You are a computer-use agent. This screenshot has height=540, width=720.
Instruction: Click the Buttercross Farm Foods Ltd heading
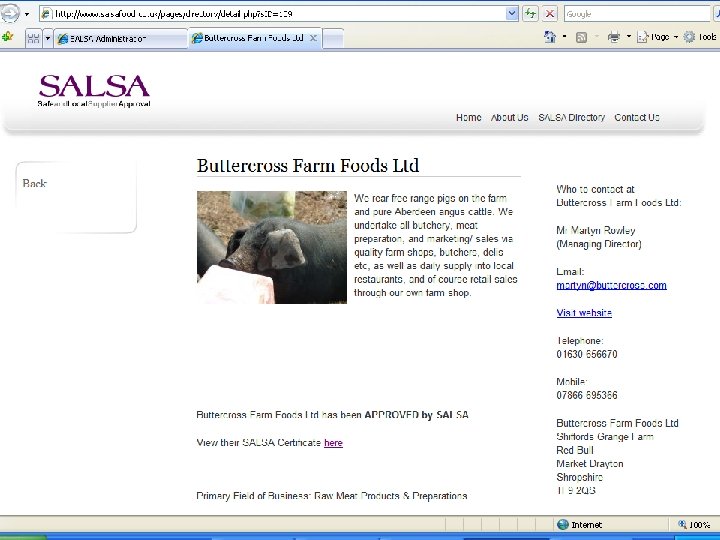308,166
